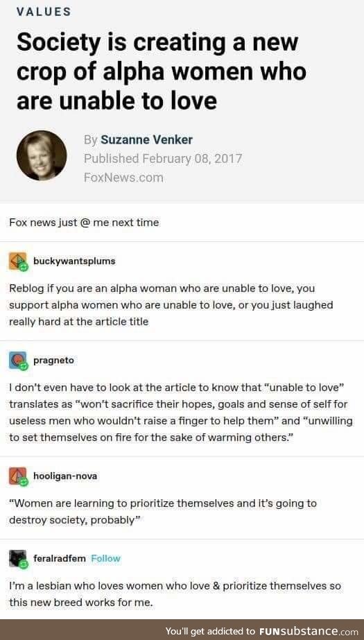Screen dimensions: 364x640
Task: Open the buckywantsplums username
Action: 74,261
